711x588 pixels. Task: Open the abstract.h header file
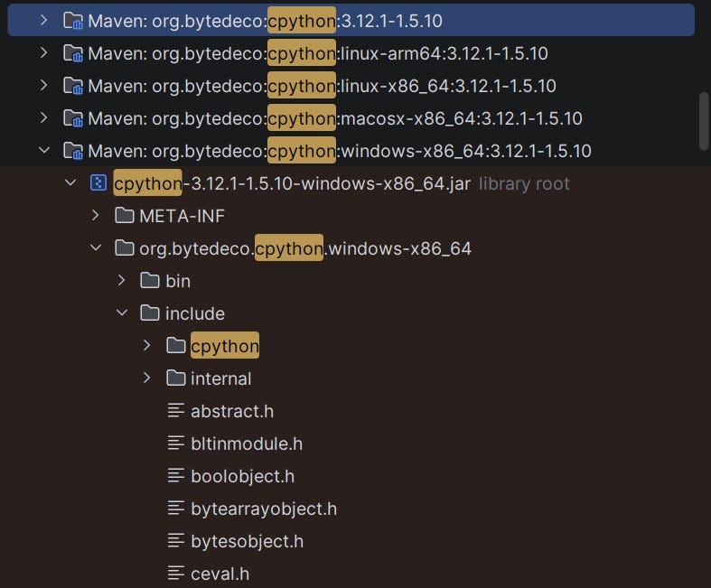232,411
